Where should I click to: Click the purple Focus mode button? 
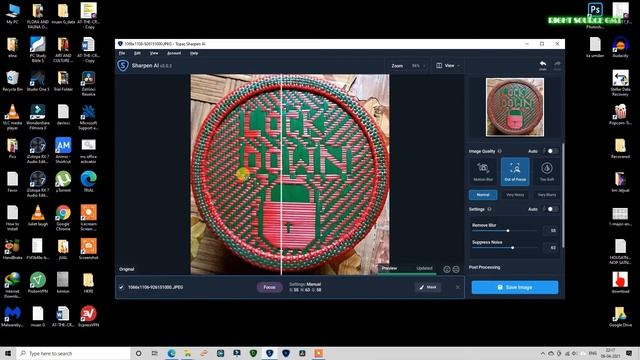[269, 287]
